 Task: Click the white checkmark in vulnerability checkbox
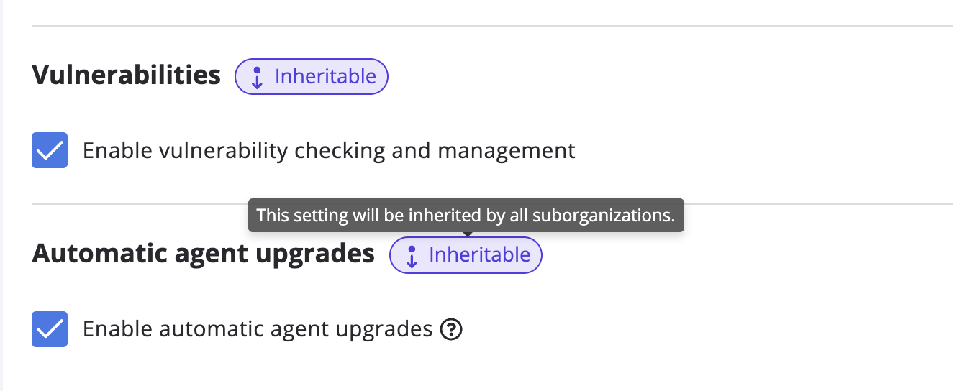pyautogui.click(x=50, y=151)
